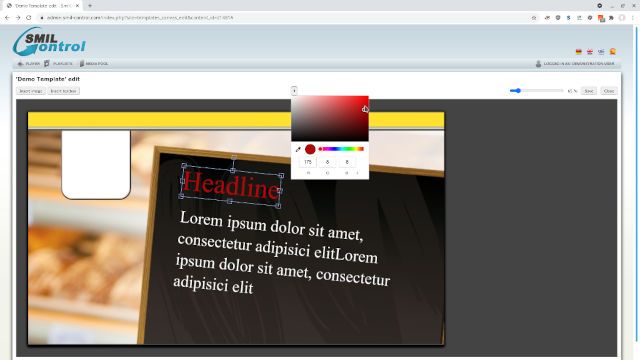Close the Demo Template browser tab
This screenshot has height=360, width=640.
[x=77, y=6]
